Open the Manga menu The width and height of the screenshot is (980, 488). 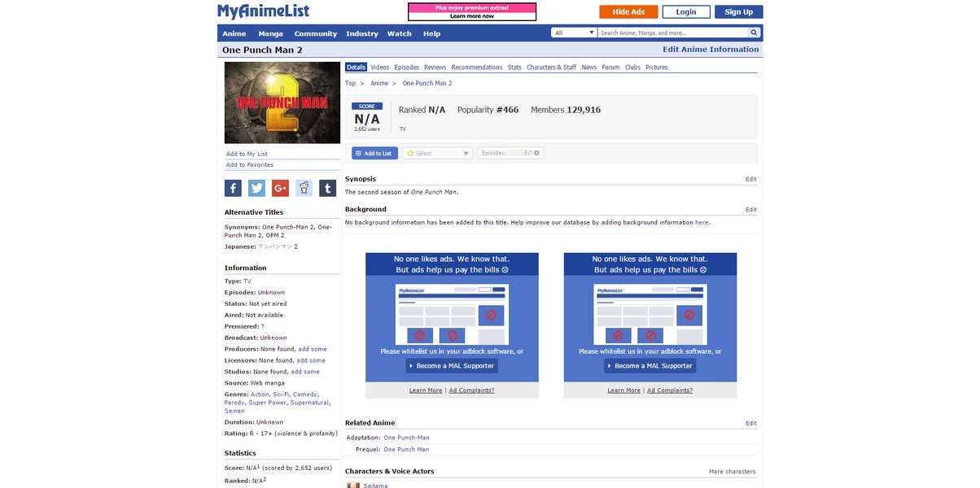[271, 33]
